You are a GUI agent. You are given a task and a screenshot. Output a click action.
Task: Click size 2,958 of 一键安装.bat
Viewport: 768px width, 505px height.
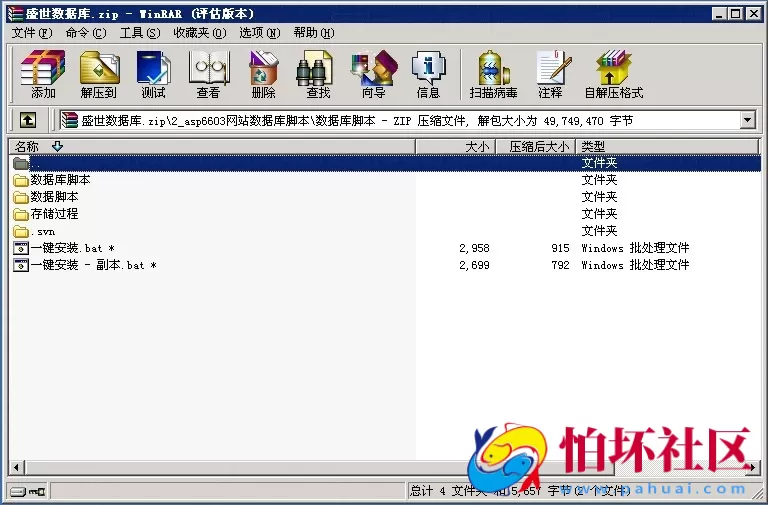474,248
